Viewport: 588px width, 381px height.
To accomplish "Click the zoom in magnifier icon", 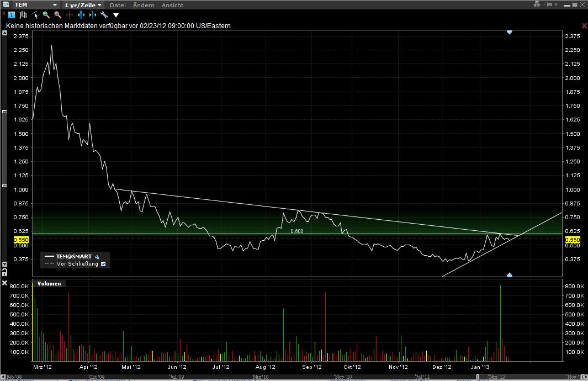I will pos(46,15).
